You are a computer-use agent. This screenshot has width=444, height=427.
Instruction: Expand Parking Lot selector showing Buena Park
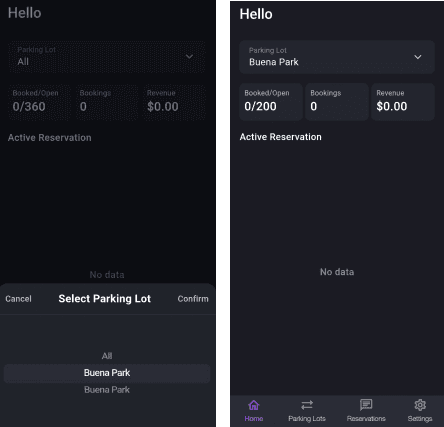pyautogui.click(x=337, y=57)
